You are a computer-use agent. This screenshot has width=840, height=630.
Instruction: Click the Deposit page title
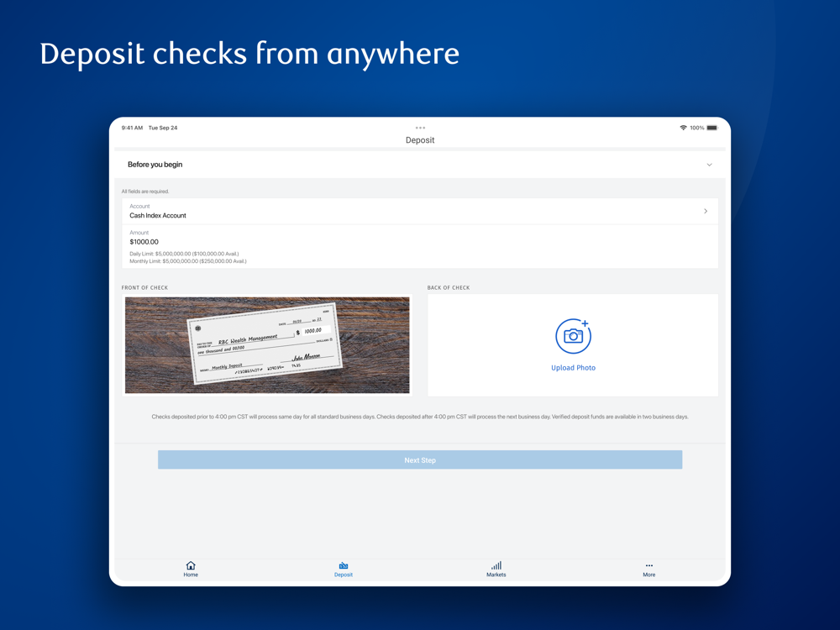(x=420, y=139)
